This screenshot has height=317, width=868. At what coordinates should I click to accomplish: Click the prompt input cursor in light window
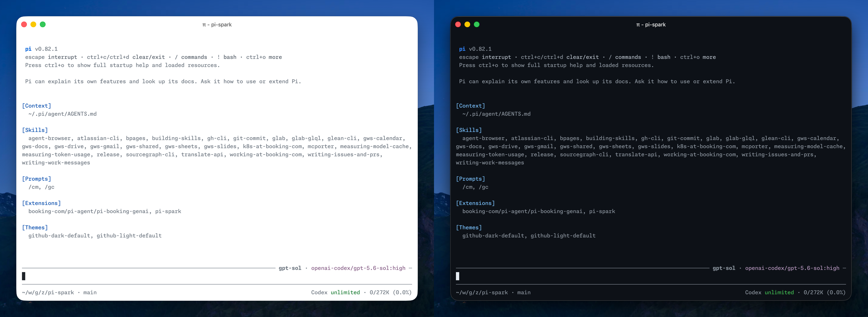tap(24, 276)
